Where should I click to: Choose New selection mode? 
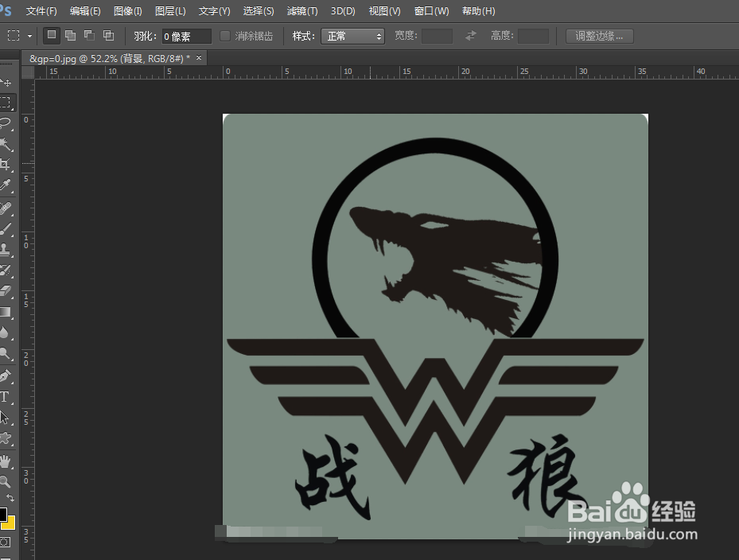[52, 35]
